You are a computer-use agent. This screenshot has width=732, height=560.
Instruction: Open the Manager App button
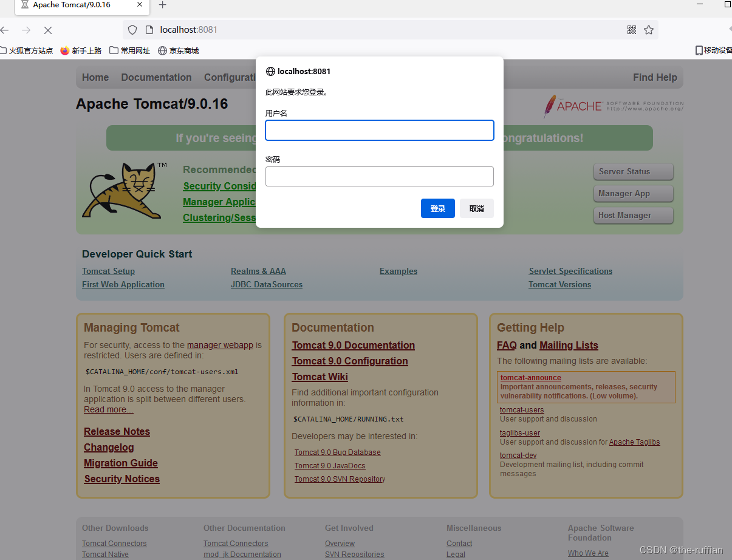(634, 194)
